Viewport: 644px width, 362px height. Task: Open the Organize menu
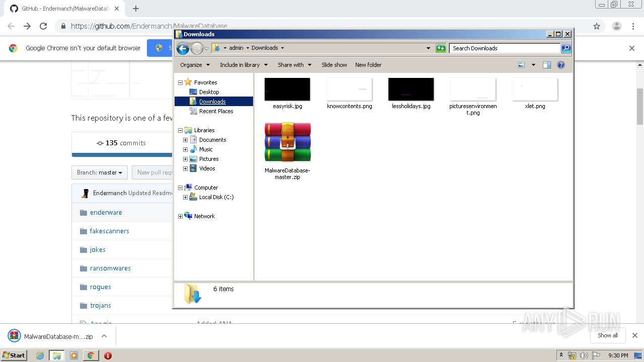194,65
